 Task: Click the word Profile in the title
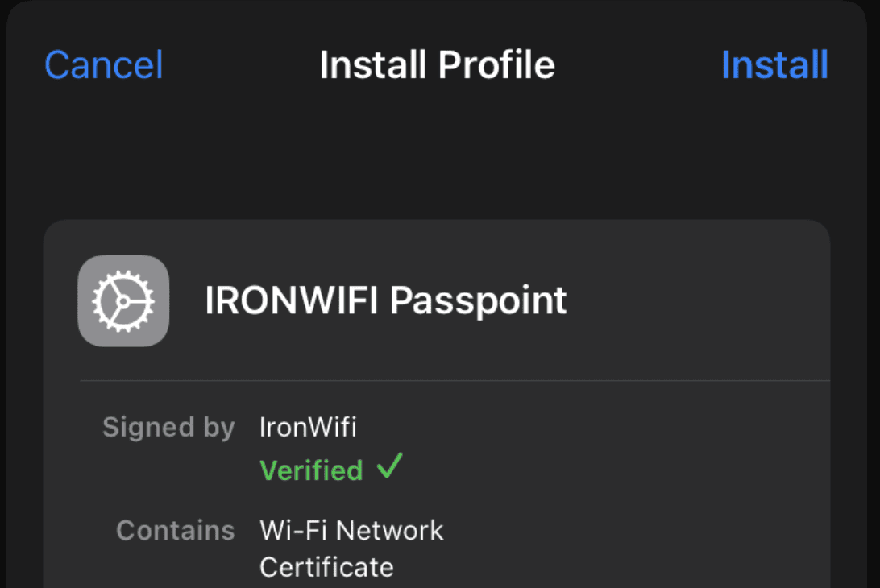(496, 64)
